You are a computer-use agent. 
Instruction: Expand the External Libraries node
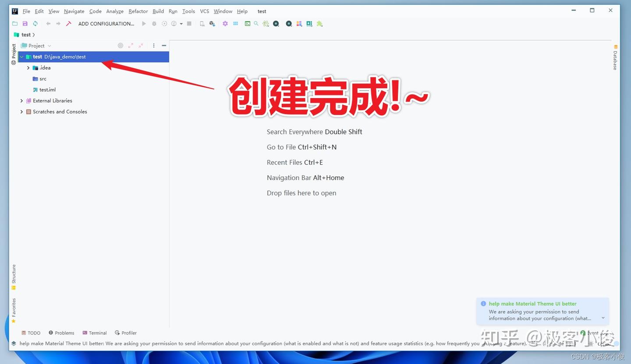21,100
